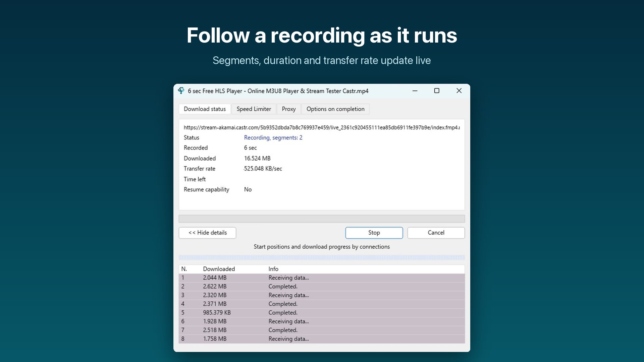Select connection row 8 with 1.758 MB
This screenshot has height=362, width=644.
click(x=322, y=339)
